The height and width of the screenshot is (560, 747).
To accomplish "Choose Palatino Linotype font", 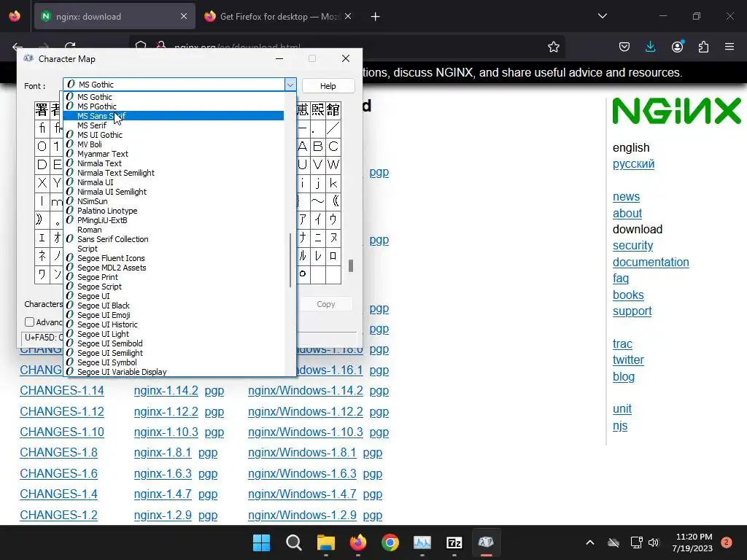I will [x=174, y=211].
